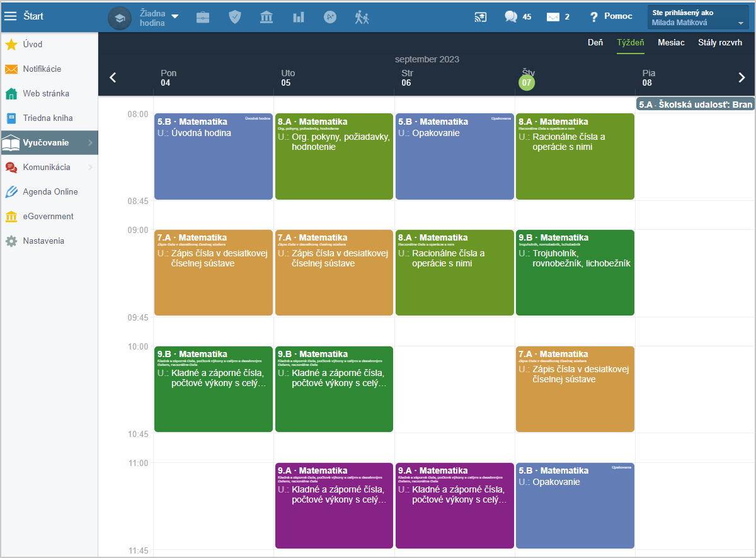
Task: Switch to the Deň view tab
Action: click(595, 43)
